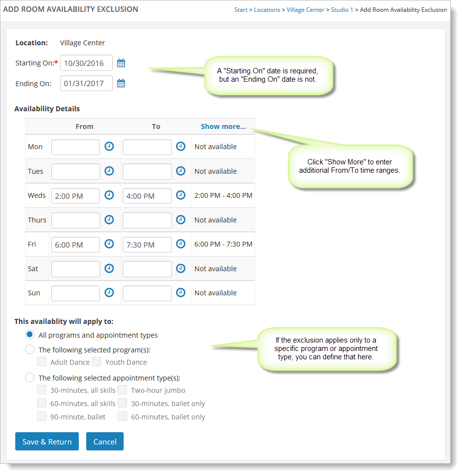Open the Starting On calendar picker
Screen dimensions: 463x476
pos(121,63)
